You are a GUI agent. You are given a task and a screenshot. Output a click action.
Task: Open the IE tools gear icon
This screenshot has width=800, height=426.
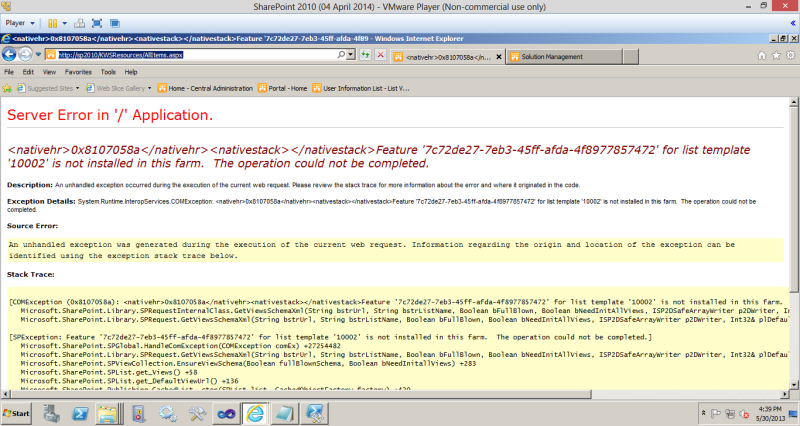click(790, 55)
